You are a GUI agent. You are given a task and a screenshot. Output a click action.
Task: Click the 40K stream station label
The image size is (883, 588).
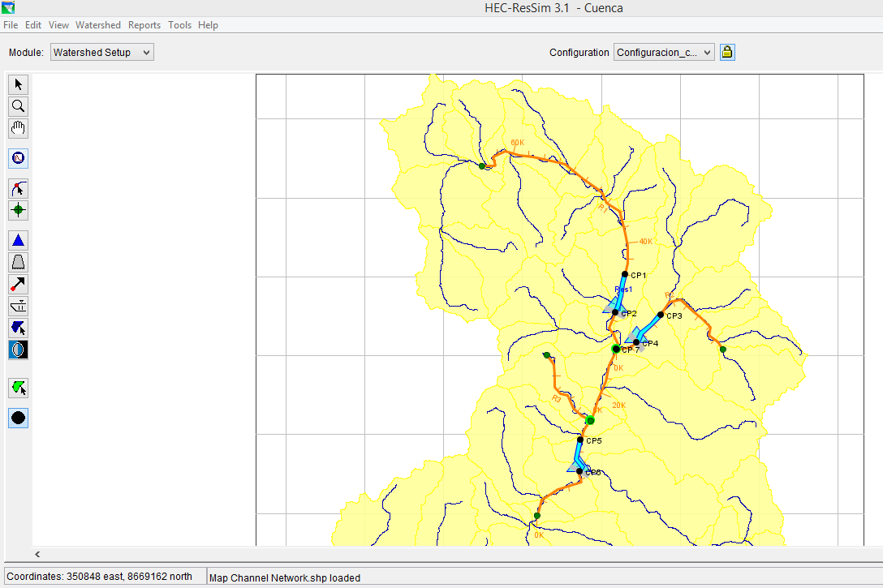click(646, 242)
